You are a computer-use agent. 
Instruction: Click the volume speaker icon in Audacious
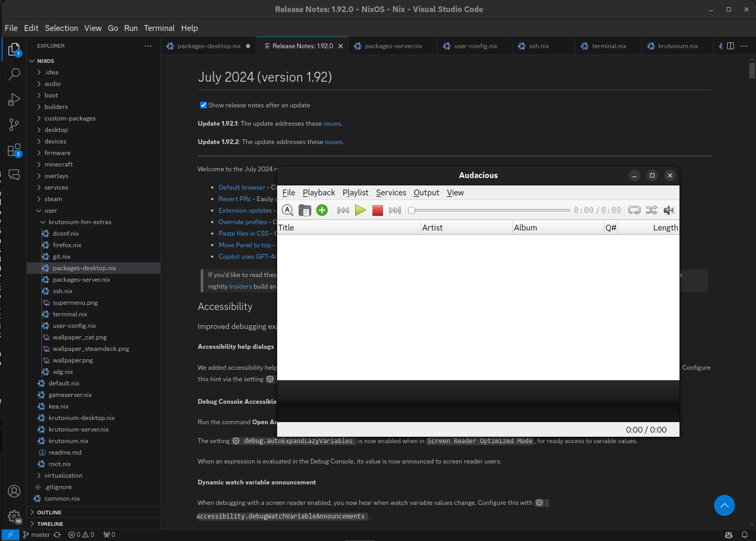point(669,210)
